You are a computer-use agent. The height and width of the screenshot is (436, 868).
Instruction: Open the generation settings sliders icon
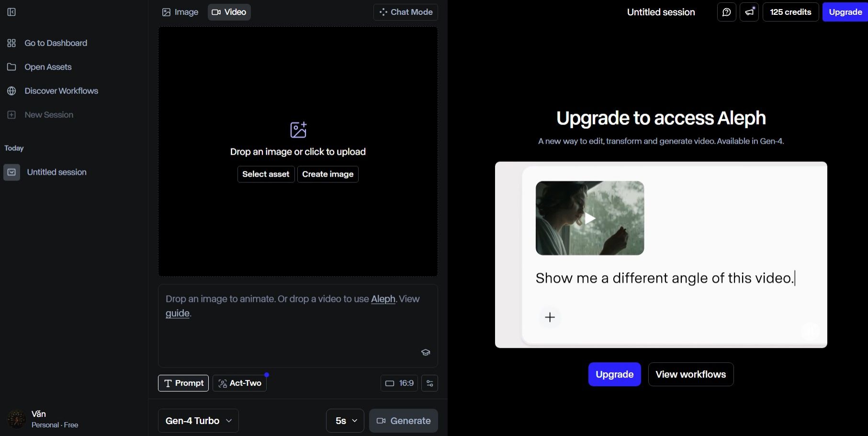(x=429, y=383)
